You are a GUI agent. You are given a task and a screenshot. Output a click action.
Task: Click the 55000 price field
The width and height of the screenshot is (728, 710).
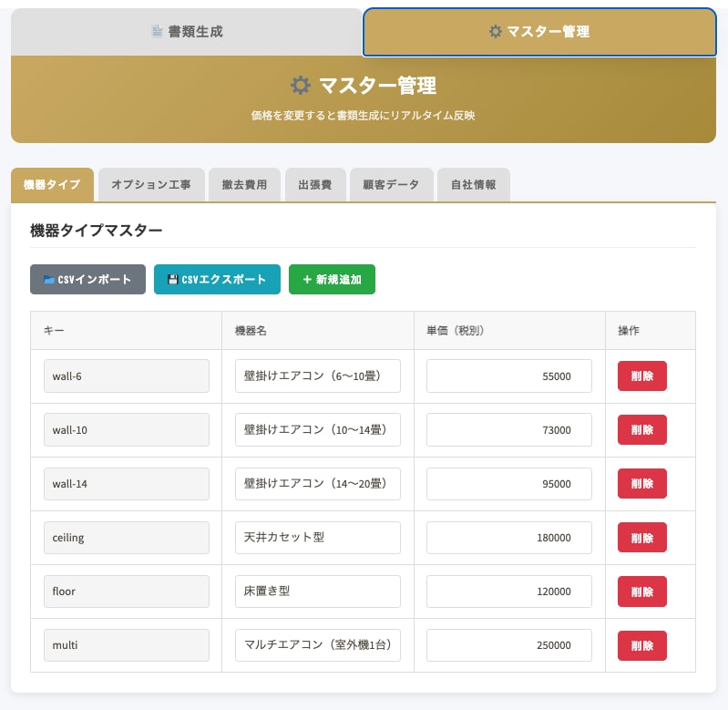(x=509, y=376)
